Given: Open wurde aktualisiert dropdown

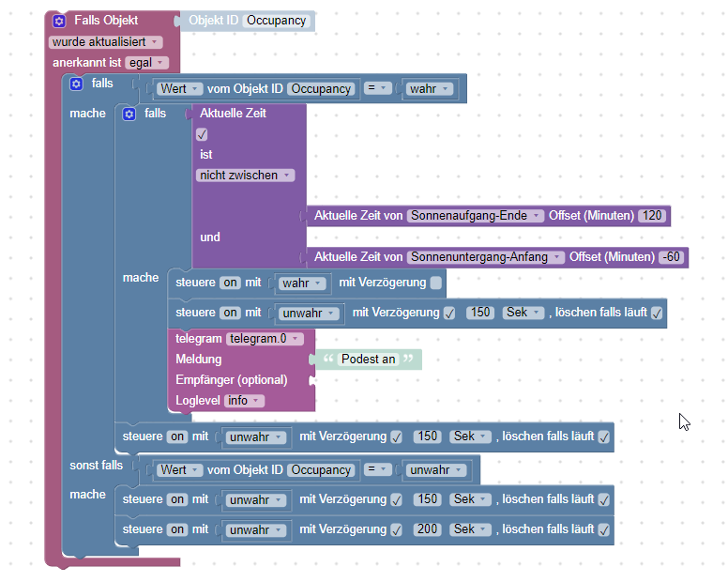Looking at the screenshot, I should (105, 42).
